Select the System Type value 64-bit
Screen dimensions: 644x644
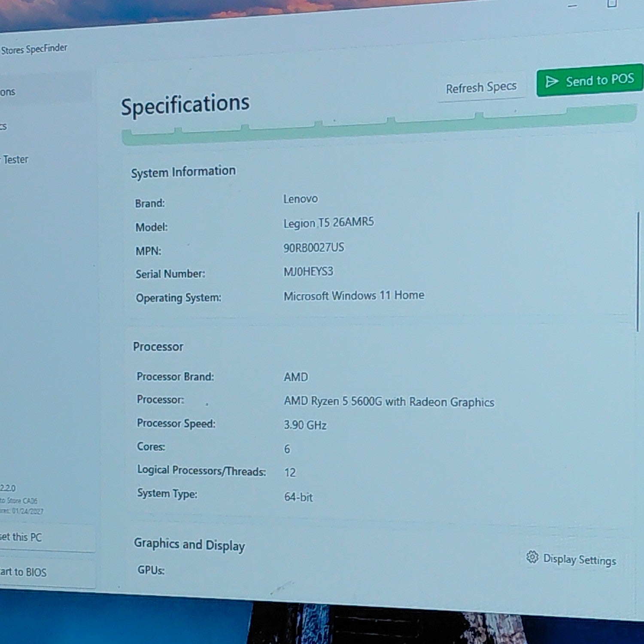point(298,497)
